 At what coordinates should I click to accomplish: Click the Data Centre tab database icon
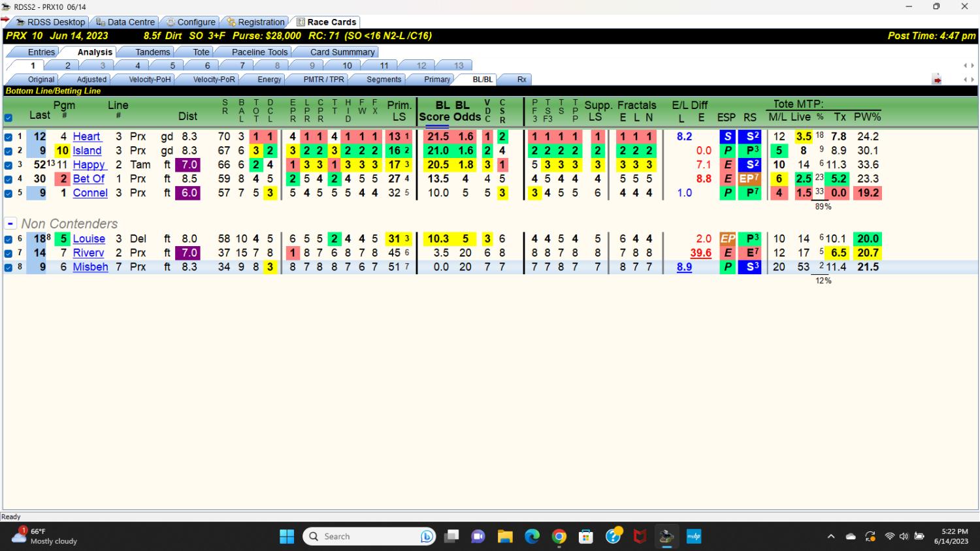pyautogui.click(x=101, y=22)
